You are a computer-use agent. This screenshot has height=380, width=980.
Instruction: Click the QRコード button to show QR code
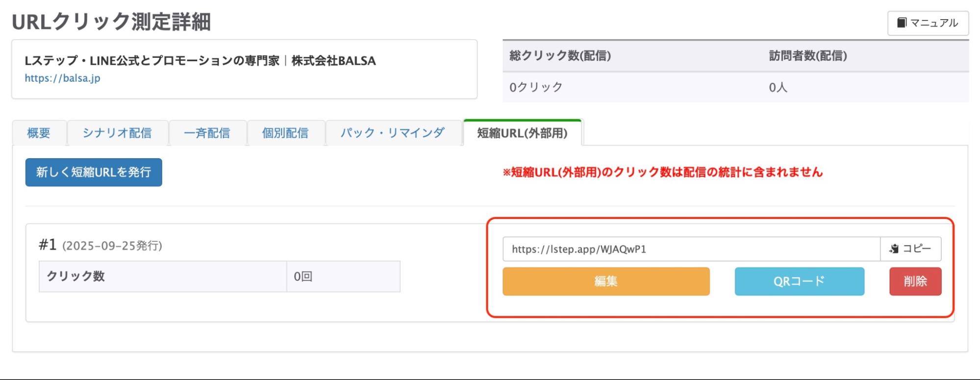tap(799, 281)
